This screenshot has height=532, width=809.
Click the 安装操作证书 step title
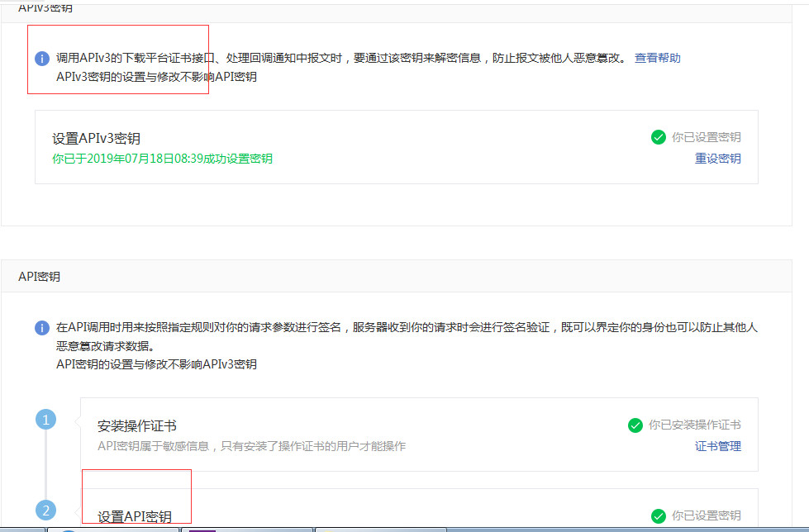click(x=137, y=425)
